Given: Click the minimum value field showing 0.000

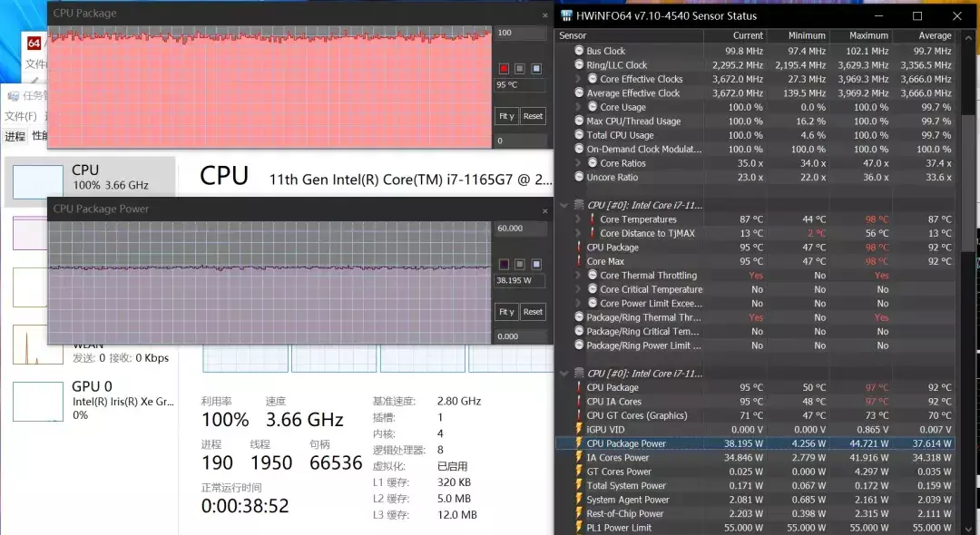Looking at the screenshot, I should click(x=521, y=336).
